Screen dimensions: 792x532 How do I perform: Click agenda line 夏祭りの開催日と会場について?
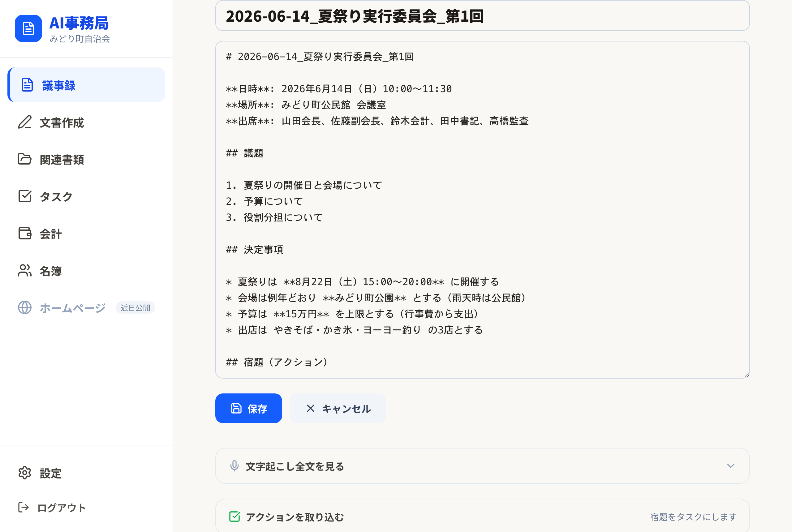tap(304, 185)
